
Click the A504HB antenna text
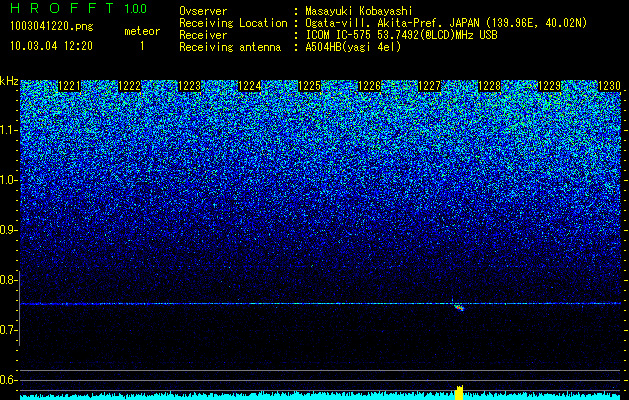coord(353,47)
